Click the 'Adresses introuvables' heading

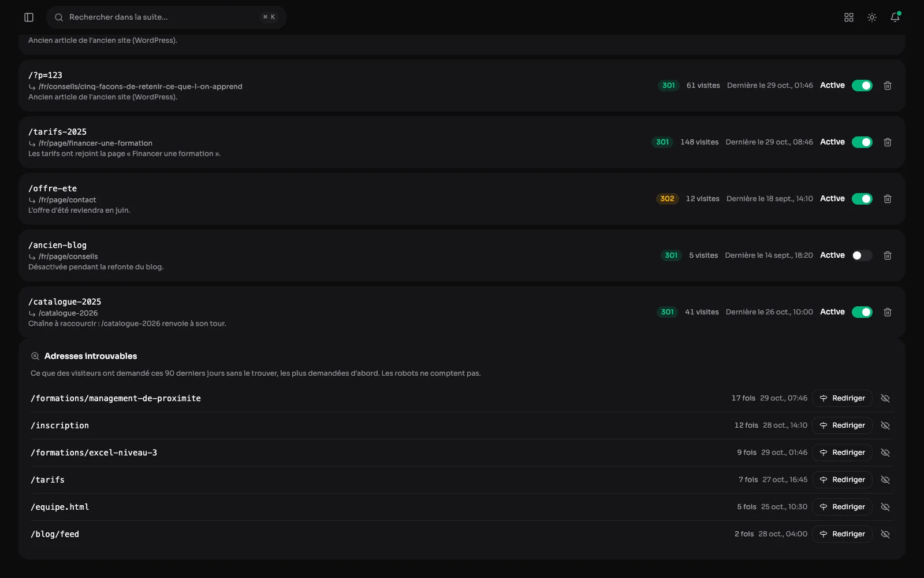pyautogui.click(x=91, y=356)
